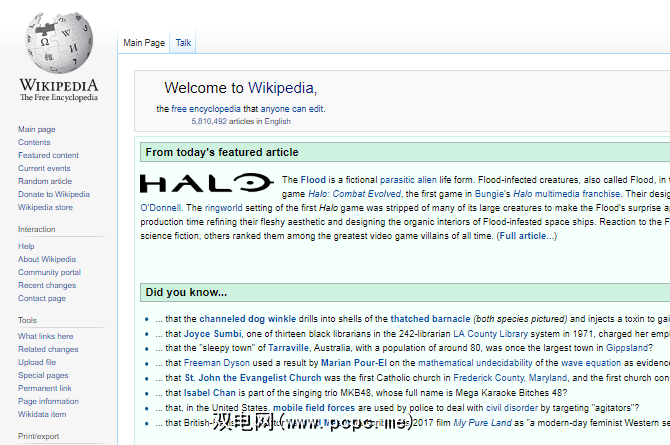
Task: Go to Community portal
Action: [x=49, y=272]
